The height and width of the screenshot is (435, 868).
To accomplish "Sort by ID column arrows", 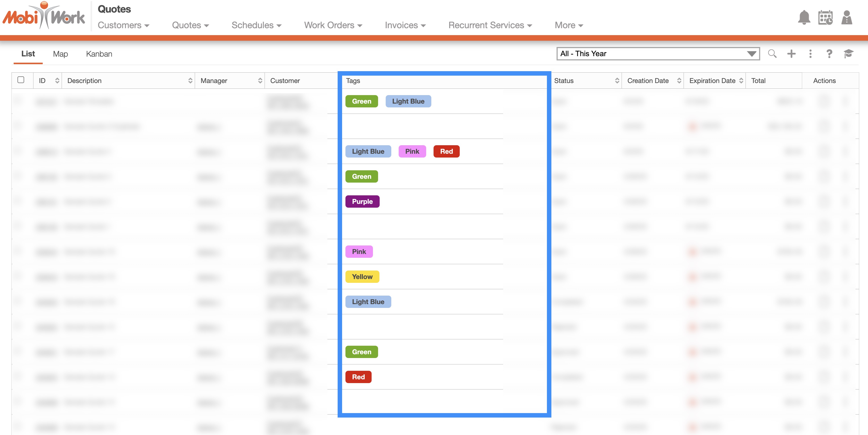I will (x=57, y=81).
